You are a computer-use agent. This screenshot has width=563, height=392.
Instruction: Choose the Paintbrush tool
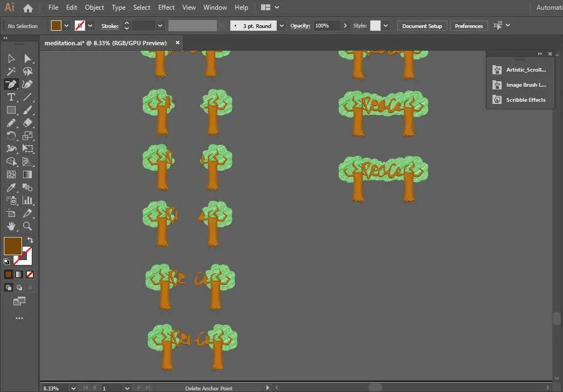coord(28,110)
